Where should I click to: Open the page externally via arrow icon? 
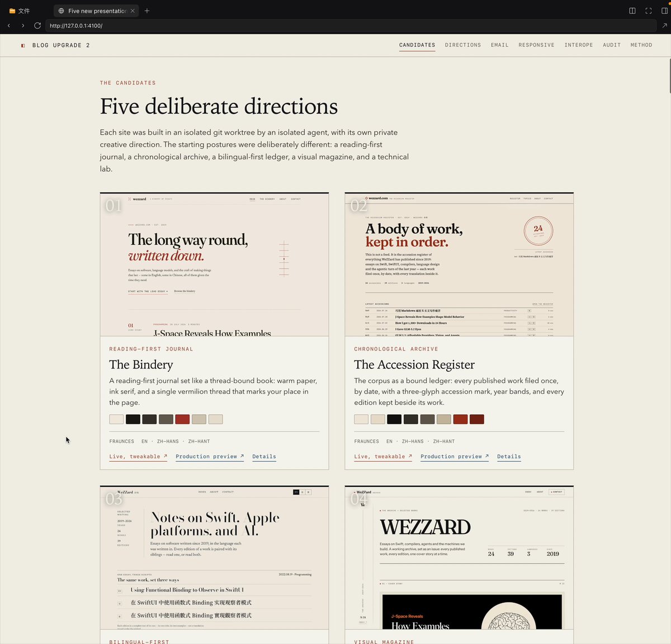click(664, 26)
